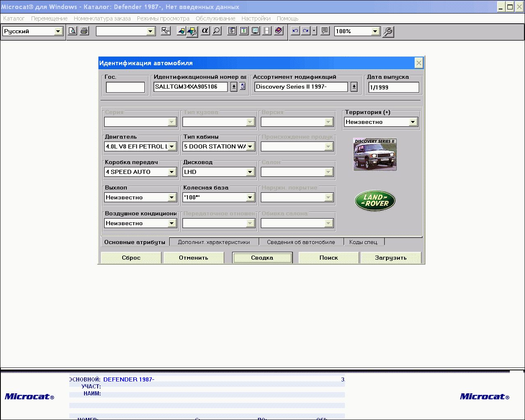Click the purple book toolbar icon

tap(278, 31)
